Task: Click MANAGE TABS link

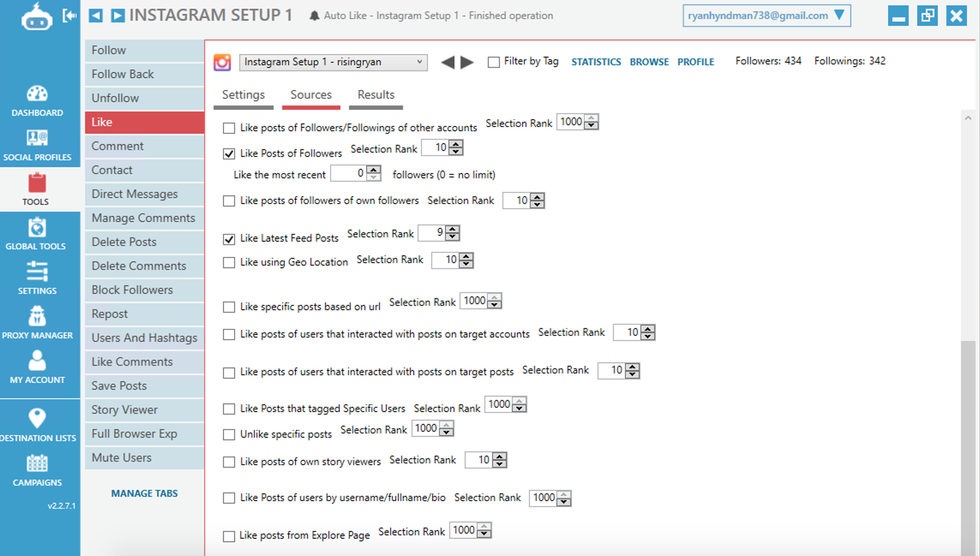Action: point(144,494)
